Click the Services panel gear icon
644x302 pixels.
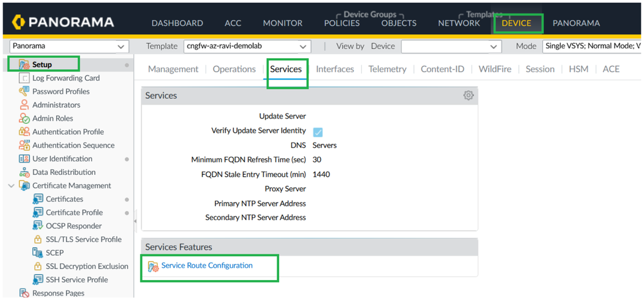[x=469, y=96]
